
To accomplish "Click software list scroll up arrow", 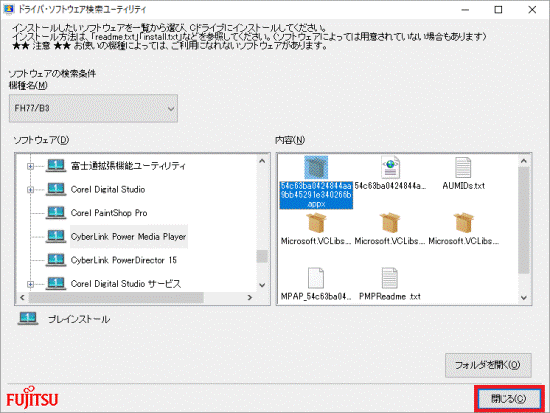I will pos(262,161).
